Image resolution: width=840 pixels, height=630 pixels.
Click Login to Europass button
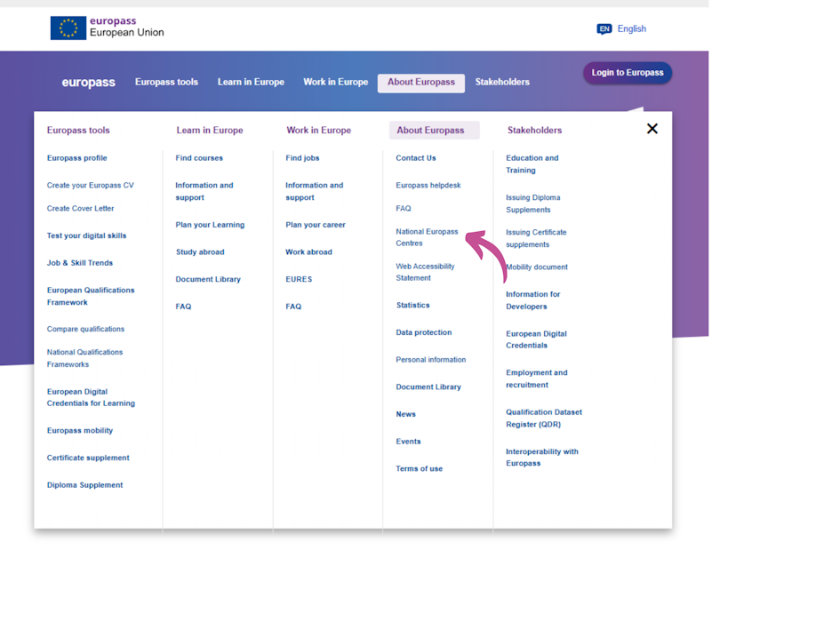628,72
